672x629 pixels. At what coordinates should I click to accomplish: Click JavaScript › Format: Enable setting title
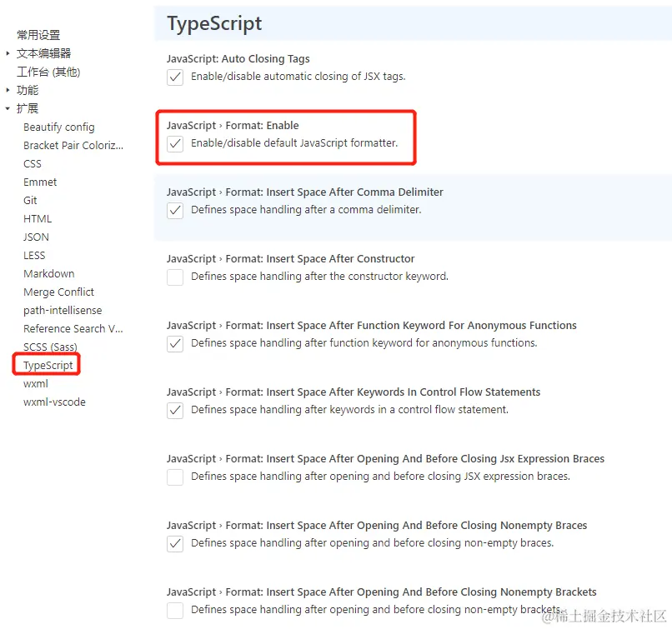[233, 126]
